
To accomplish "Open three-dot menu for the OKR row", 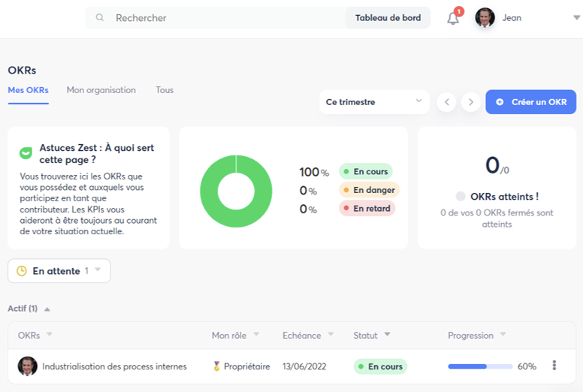I will tap(554, 366).
